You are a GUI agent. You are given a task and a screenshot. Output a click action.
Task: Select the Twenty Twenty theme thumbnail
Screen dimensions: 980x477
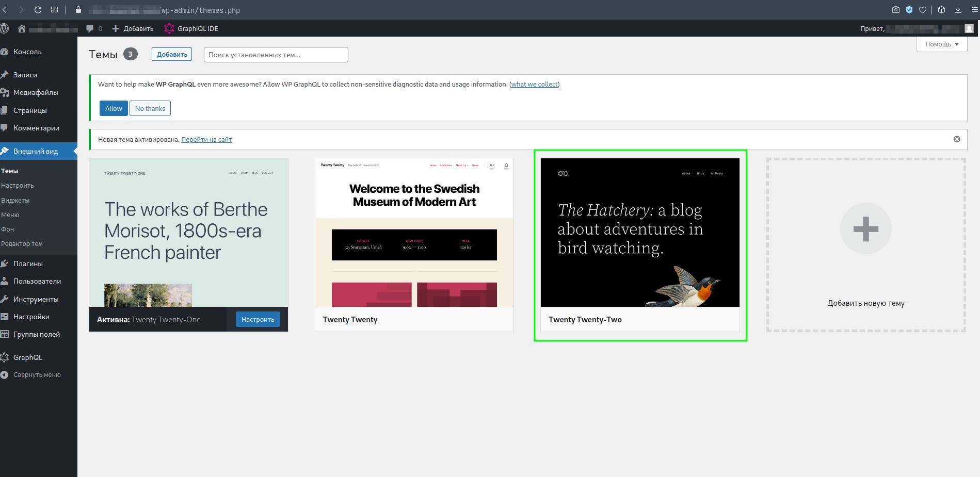tap(414, 233)
